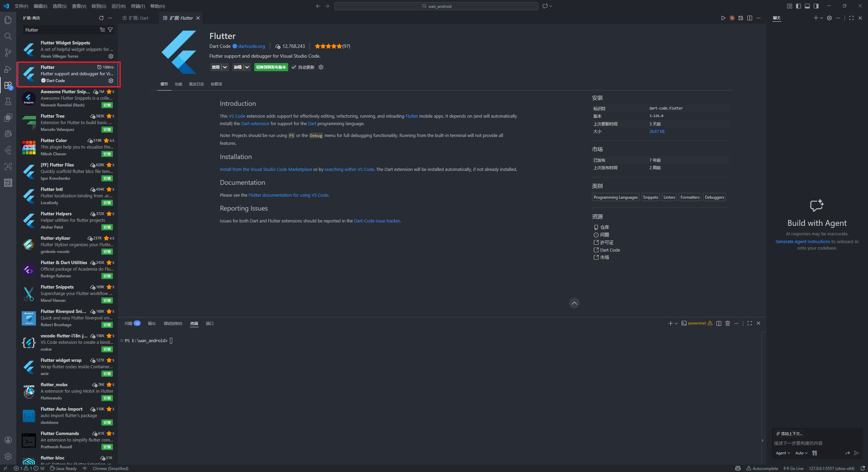This screenshot has width=868, height=472.
Task: Toggle the bottom panel layout button
Action: click(x=807, y=6)
